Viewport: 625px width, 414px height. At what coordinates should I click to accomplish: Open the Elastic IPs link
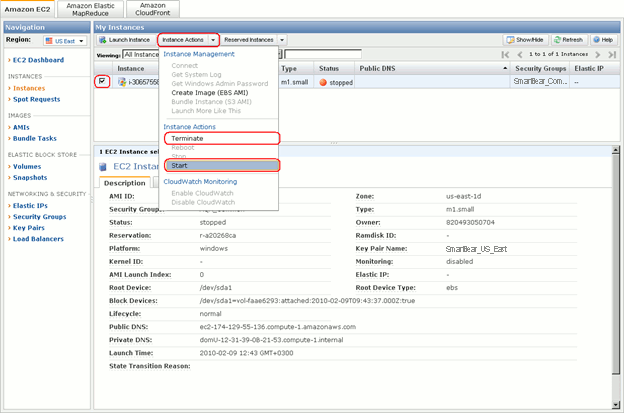[x=30, y=206]
